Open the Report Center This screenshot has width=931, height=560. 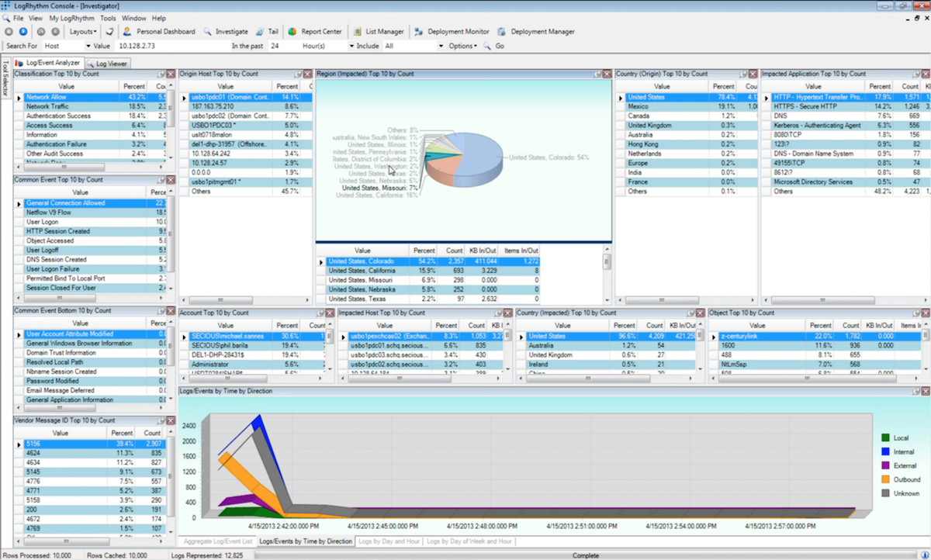click(315, 32)
